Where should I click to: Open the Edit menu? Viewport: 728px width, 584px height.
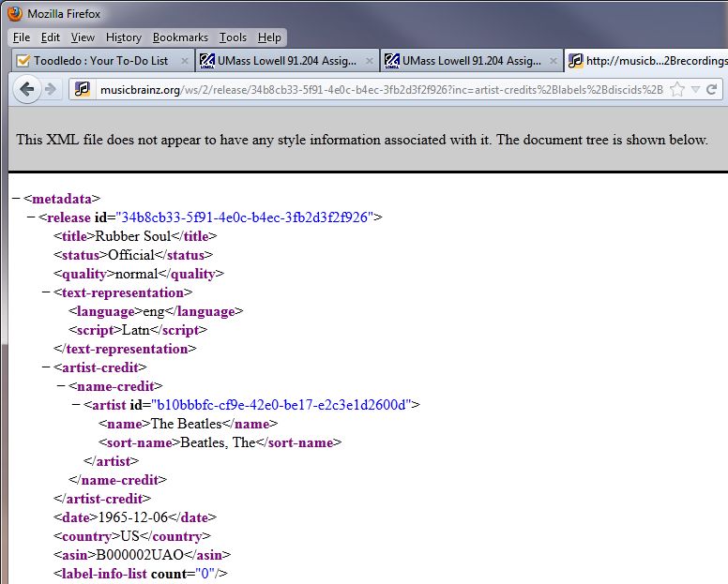point(50,37)
